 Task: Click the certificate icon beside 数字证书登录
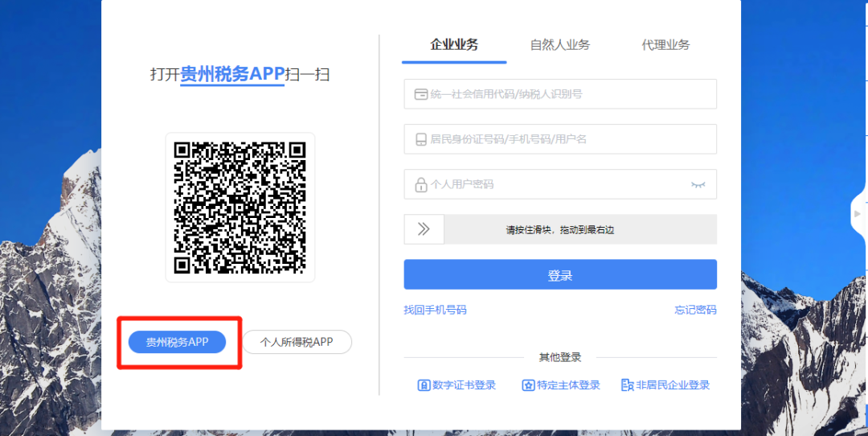click(424, 385)
